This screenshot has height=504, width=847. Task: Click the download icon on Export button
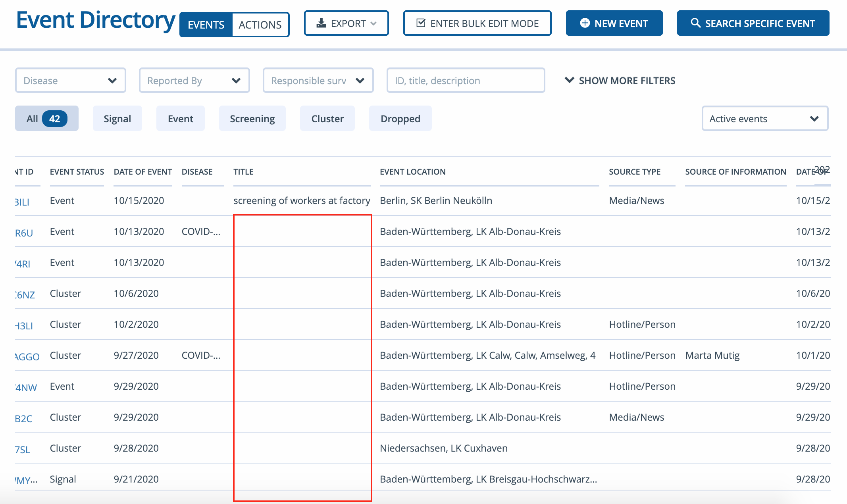[321, 23]
